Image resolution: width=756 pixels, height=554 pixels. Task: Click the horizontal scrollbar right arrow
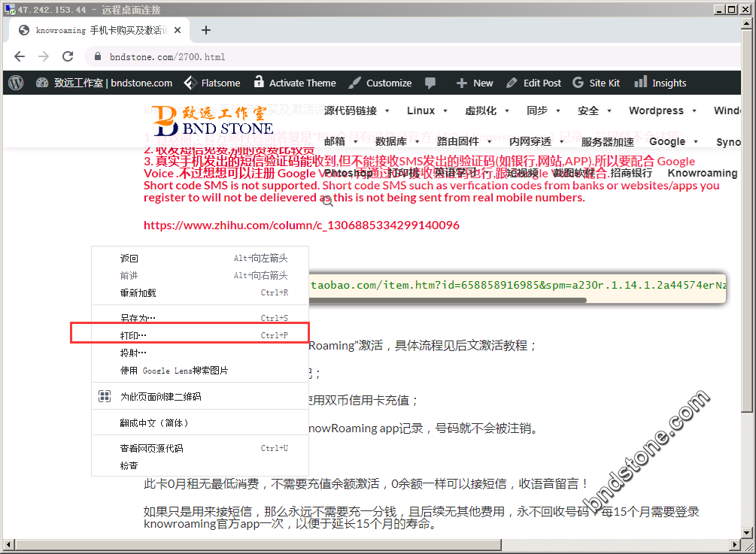(735, 545)
